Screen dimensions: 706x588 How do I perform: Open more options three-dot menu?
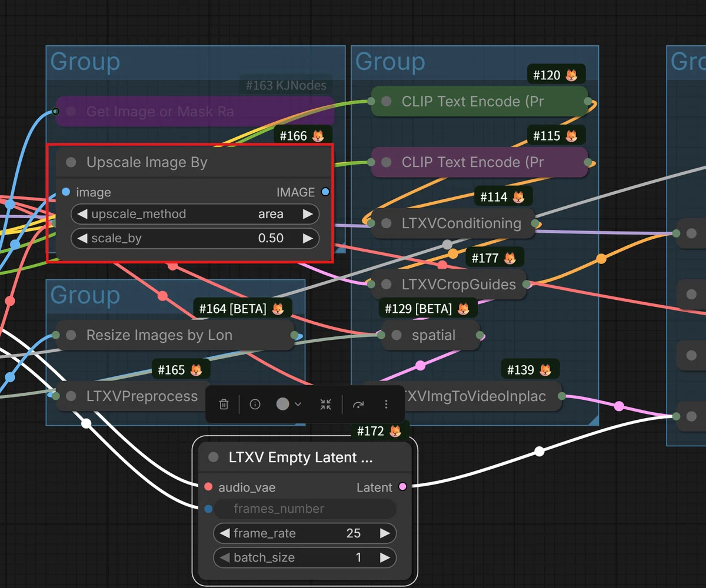[x=386, y=404]
